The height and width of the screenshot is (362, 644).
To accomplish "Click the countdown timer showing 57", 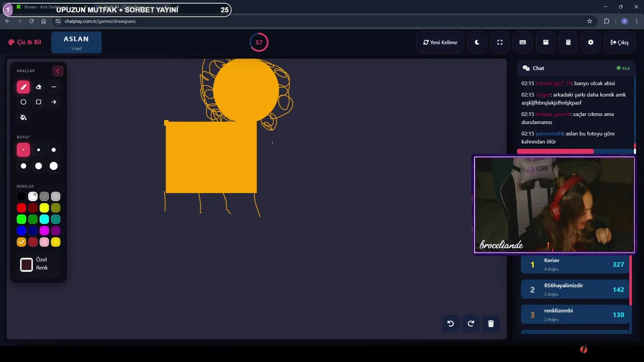I will [259, 42].
